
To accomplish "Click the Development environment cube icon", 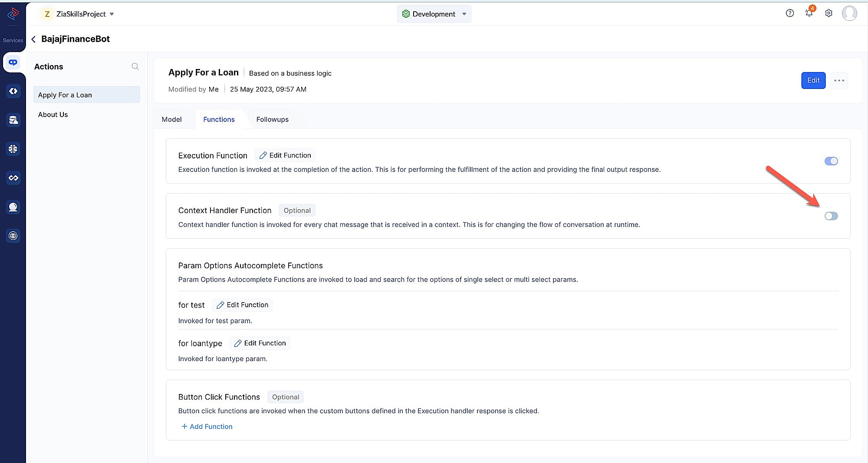I will [x=406, y=14].
